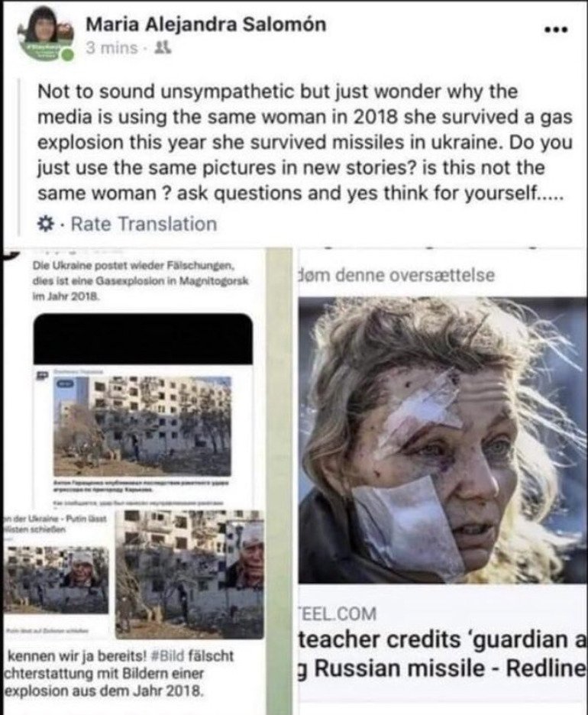
Task: Click the article domain label above headline
Action: pos(338,614)
